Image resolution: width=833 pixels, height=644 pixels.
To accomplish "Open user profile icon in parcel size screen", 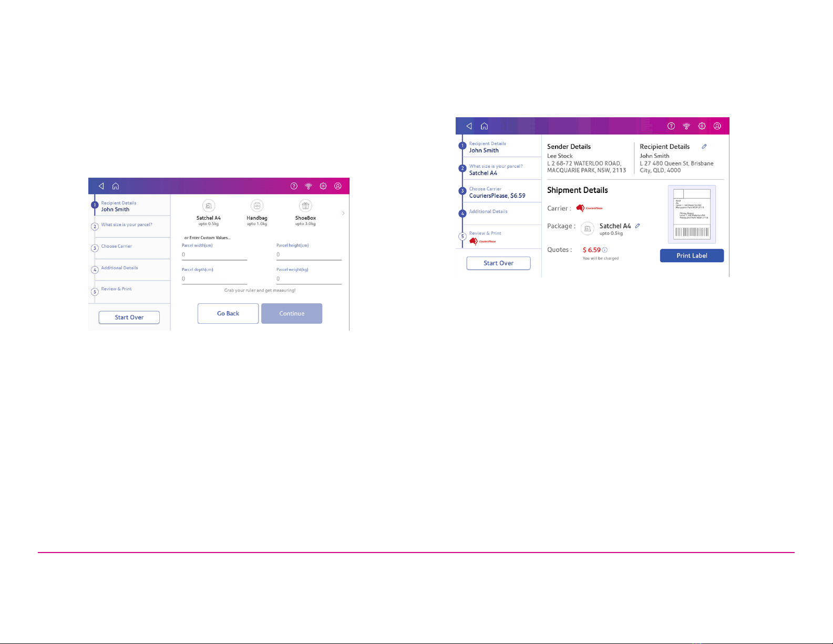I will coord(338,186).
